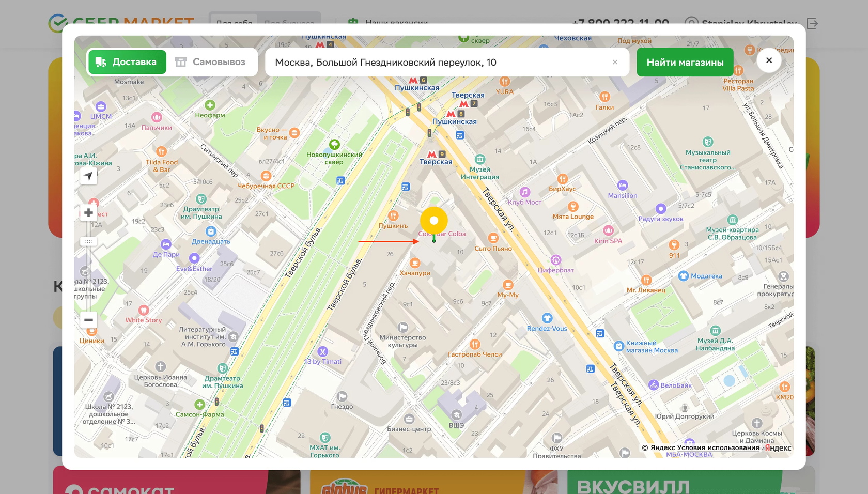Viewport: 868px width, 494px height.
Task: Click the YURA restaurant icon
Action: click(x=505, y=81)
